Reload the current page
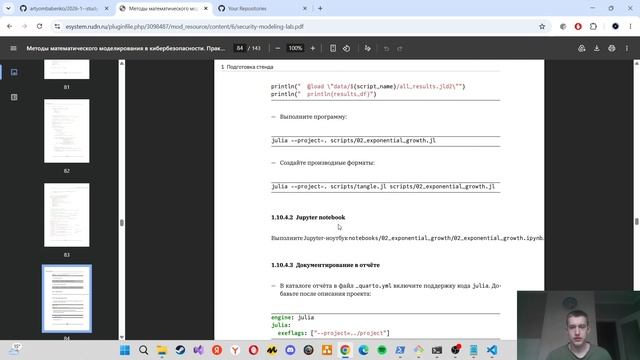640x360 pixels. point(39,27)
